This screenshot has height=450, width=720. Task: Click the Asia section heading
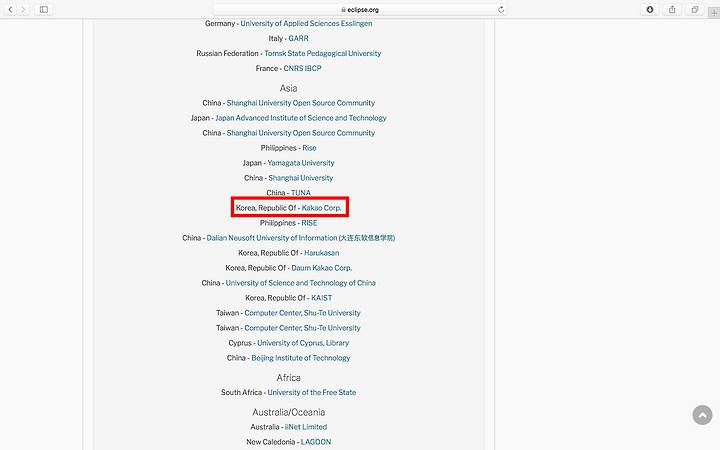click(288, 88)
